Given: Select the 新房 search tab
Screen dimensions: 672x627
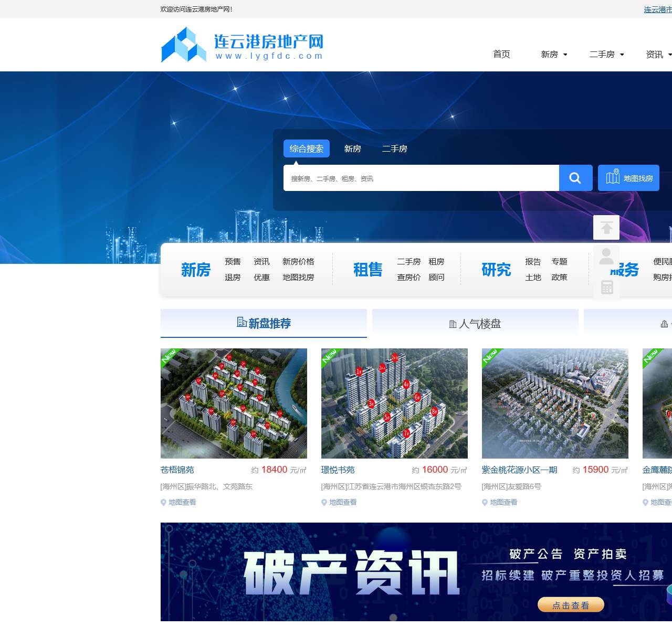Looking at the screenshot, I should pyautogui.click(x=353, y=148).
